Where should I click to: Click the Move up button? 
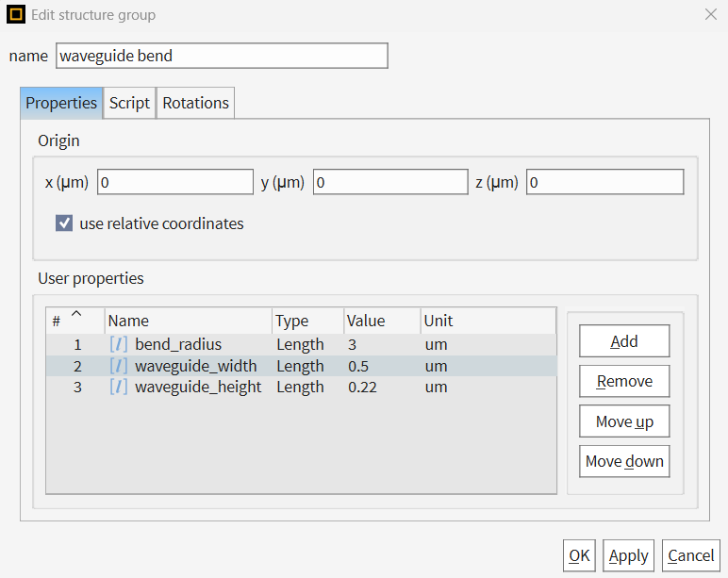[x=624, y=421]
